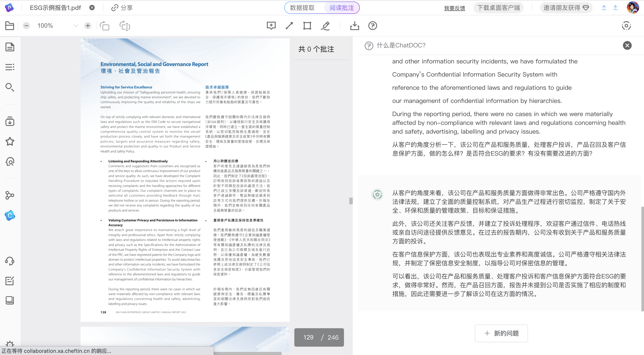
Task: Select the highlighter pen tool
Action: pyautogui.click(x=325, y=26)
